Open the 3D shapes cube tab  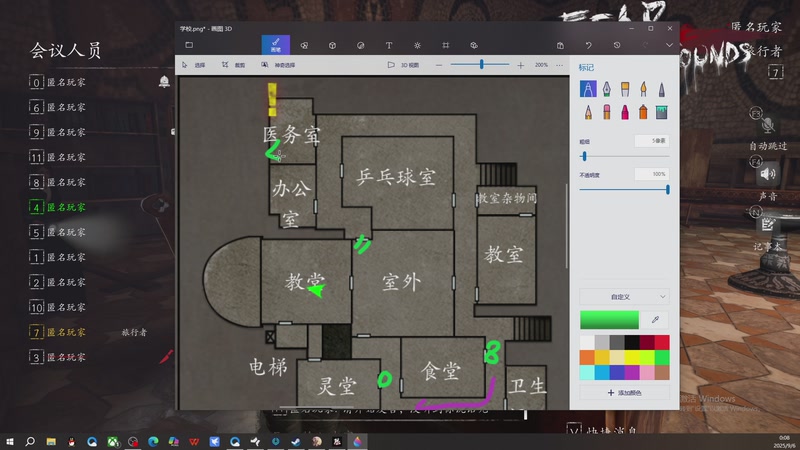332,45
